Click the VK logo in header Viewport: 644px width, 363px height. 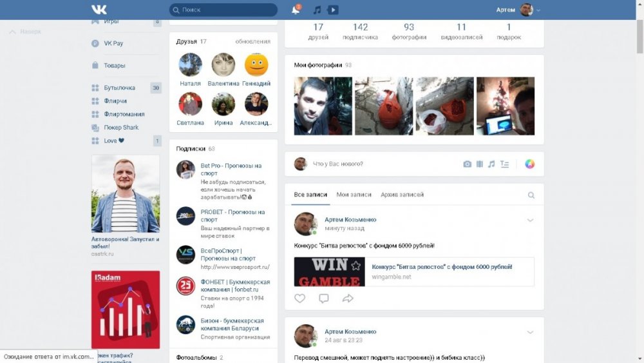click(99, 10)
